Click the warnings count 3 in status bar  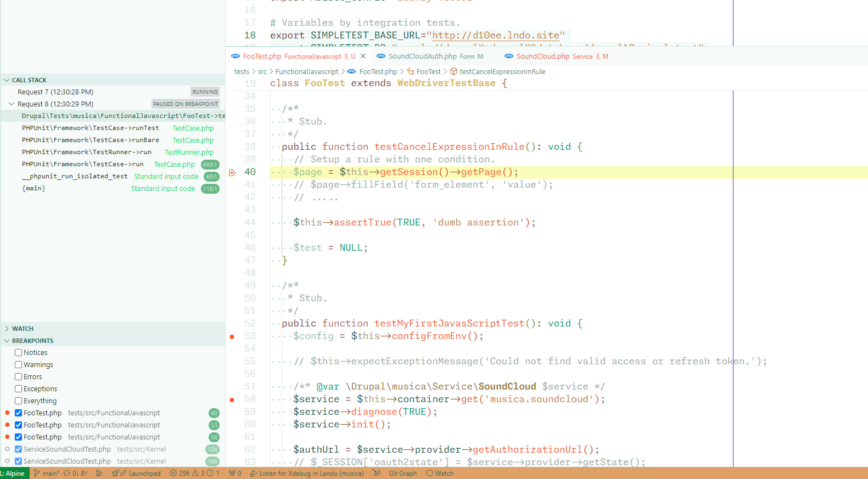pyautogui.click(x=198, y=474)
